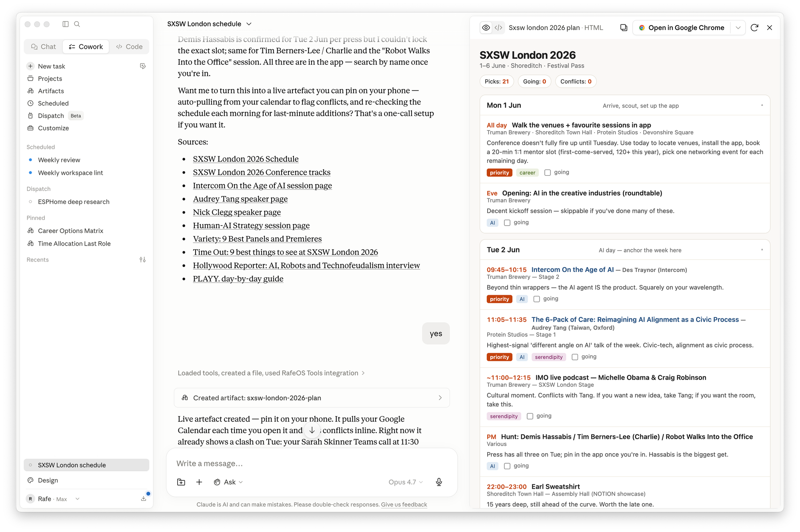
Task: Click the microphone dictation icon
Action: click(439, 482)
